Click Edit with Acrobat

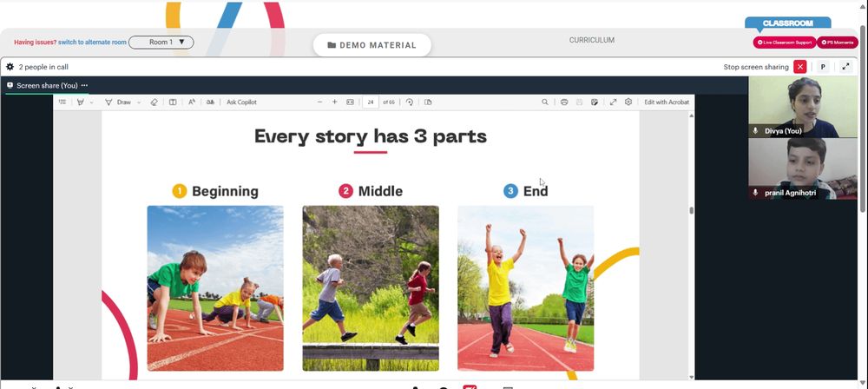[667, 102]
